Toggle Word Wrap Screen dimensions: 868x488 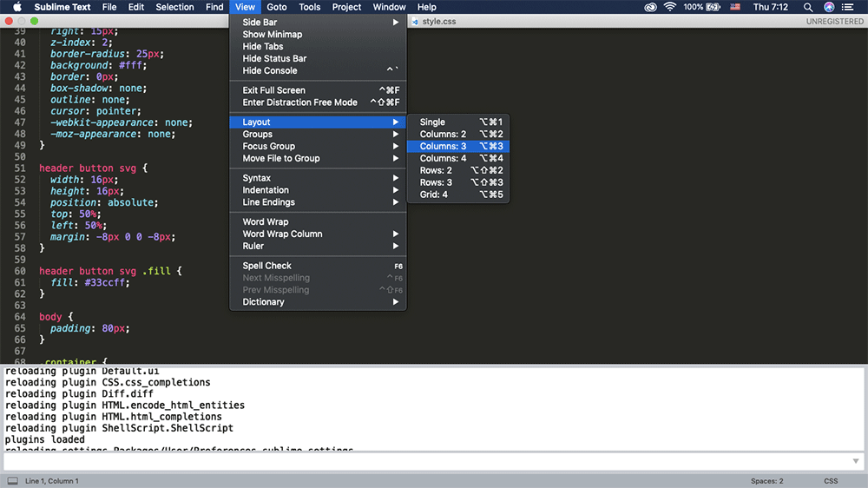pos(318,221)
